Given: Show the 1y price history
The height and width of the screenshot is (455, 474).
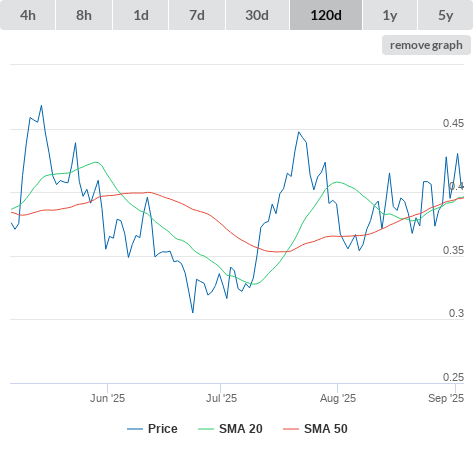Looking at the screenshot, I should point(390,15).
